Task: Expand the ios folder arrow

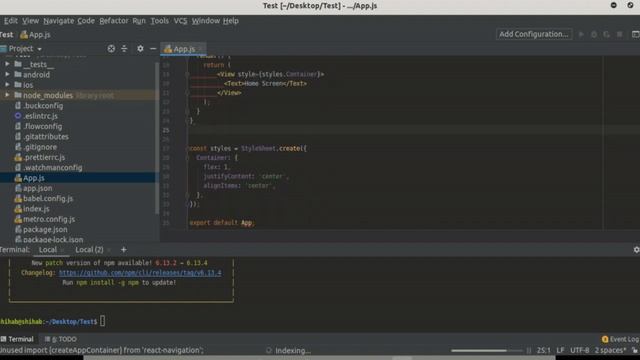Action: pos(7,84)
